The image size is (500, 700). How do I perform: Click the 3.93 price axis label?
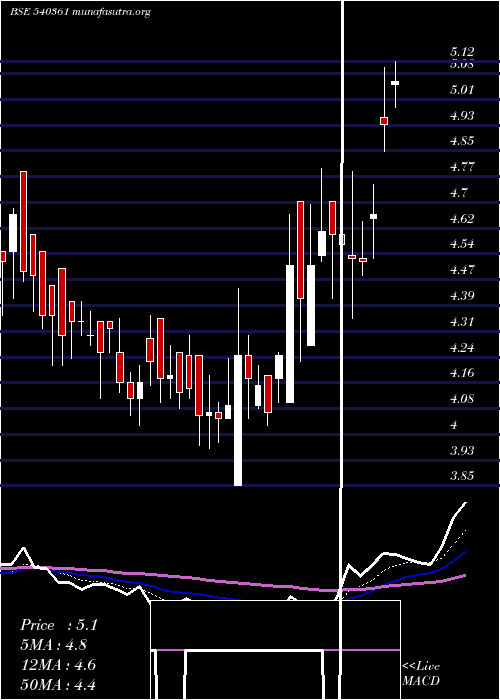(462, 450)
